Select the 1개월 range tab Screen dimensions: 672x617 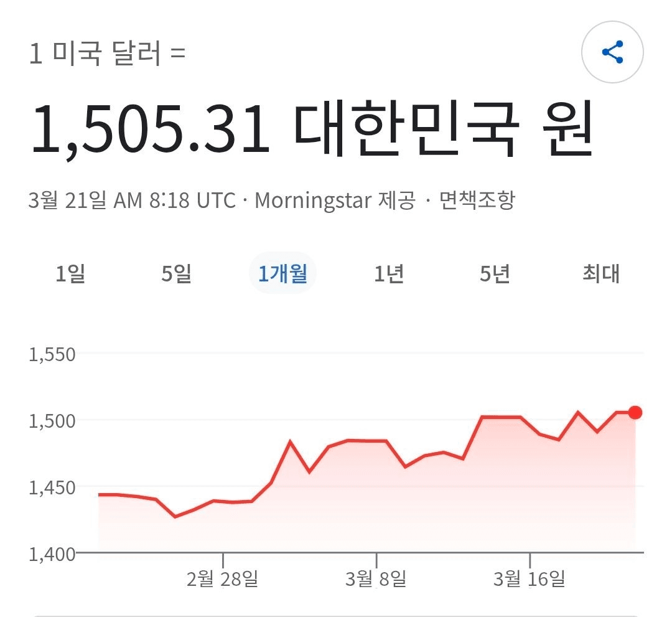pos(282,273)
